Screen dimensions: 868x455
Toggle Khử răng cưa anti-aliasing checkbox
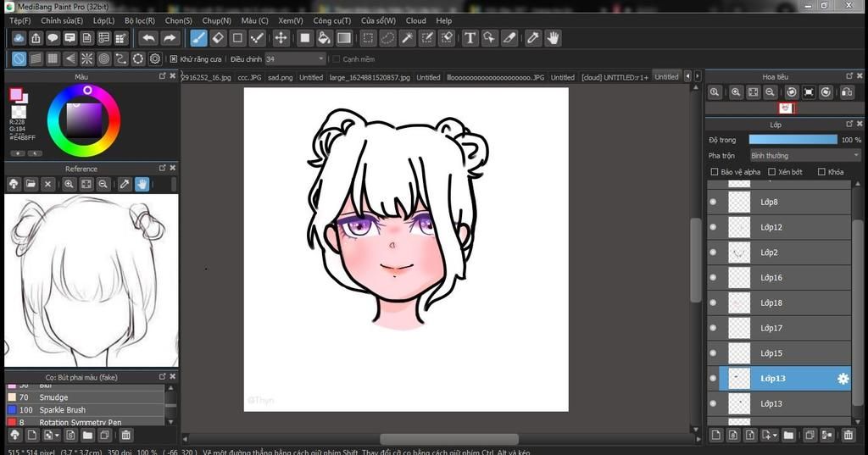[173, 58]
